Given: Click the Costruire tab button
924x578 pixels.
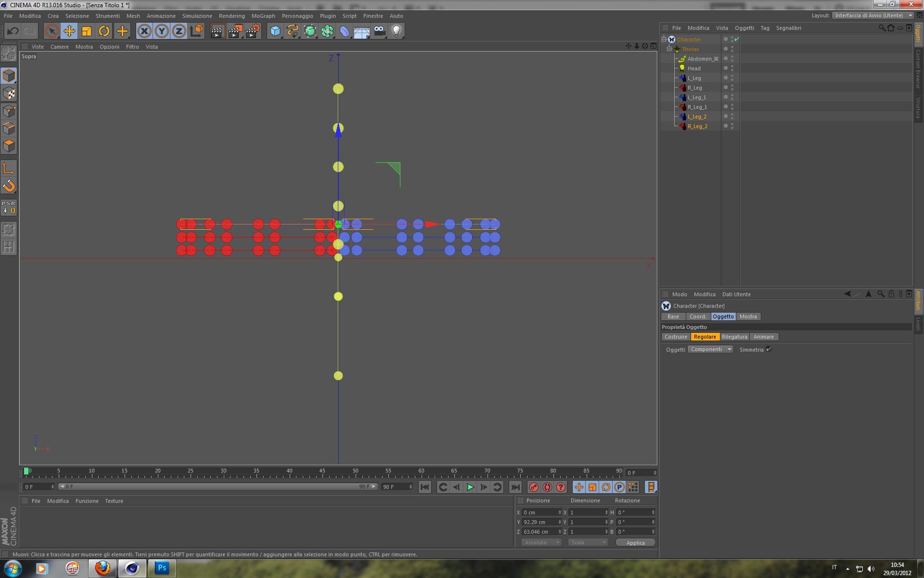Looking at the screenshot, I should 676,337.
